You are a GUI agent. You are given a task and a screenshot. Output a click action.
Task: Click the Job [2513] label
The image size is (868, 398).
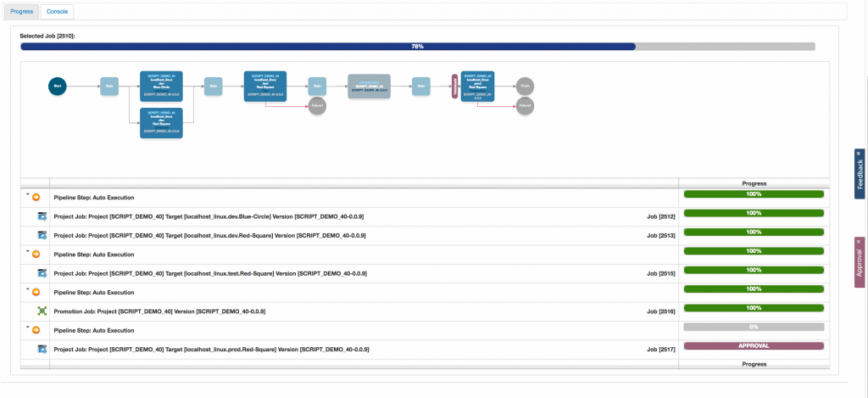pos(661,236)
